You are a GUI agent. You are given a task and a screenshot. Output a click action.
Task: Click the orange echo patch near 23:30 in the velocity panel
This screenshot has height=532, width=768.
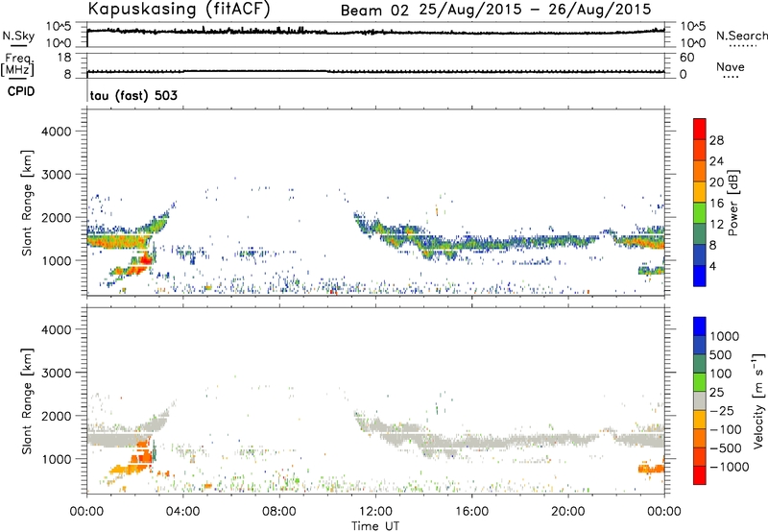tap(651, 469)
